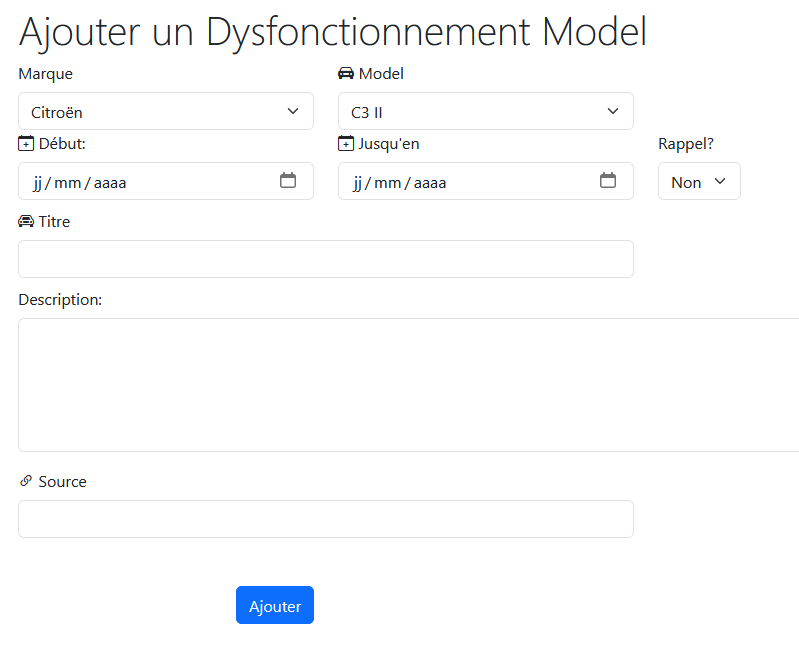Focus the Source URL input field
This screenshot has height=656, width=799.
click(x=326, y=519)
